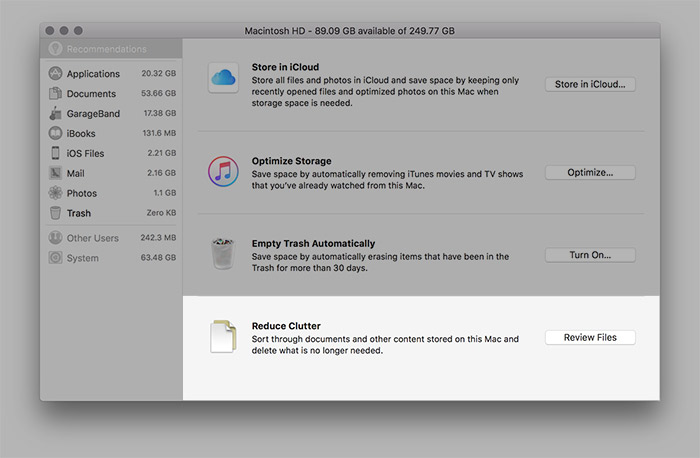This screenshot has width=700, height=458.
Task: Select the Trash category label
Action: point(79,213)
